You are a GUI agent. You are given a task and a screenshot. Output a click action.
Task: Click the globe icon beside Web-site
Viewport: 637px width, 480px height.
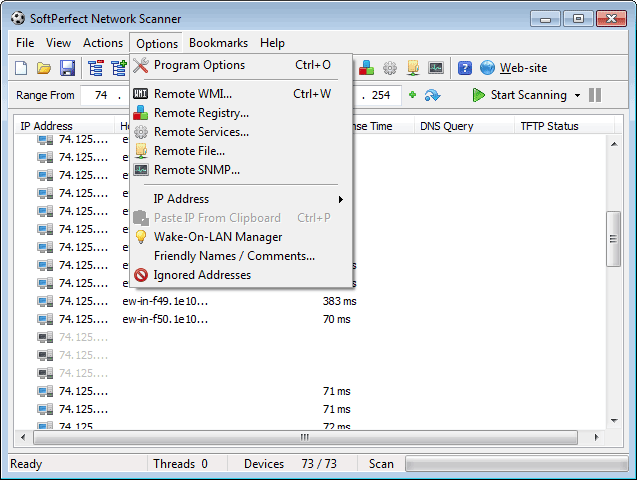(487, 68)
